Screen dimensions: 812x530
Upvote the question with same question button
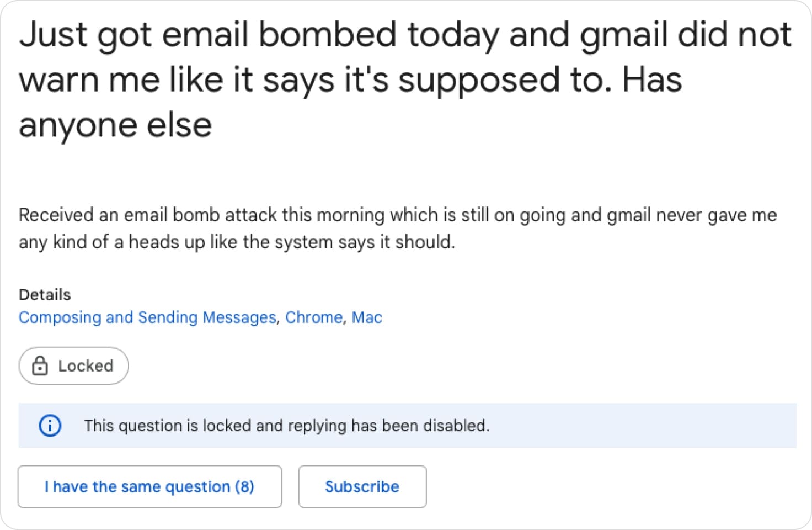[x=149, y=486]
